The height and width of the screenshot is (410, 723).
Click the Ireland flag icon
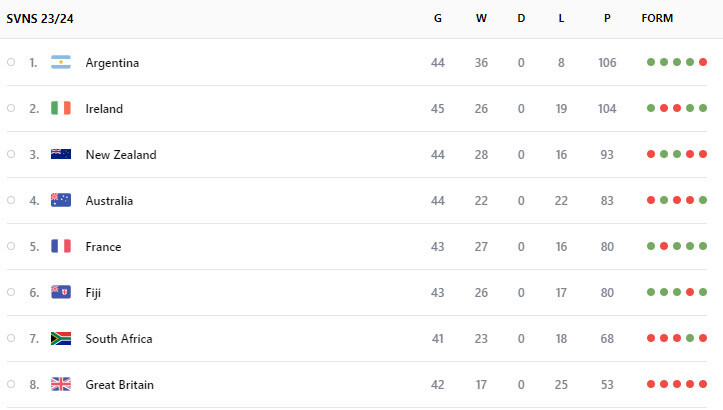click(61, 108)
